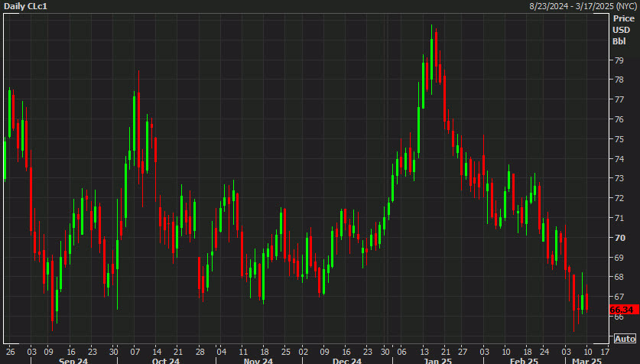Click the 68 price axis value
This screenshot has width=640, height=364.
pyautogui.click(x=619, y=277)
